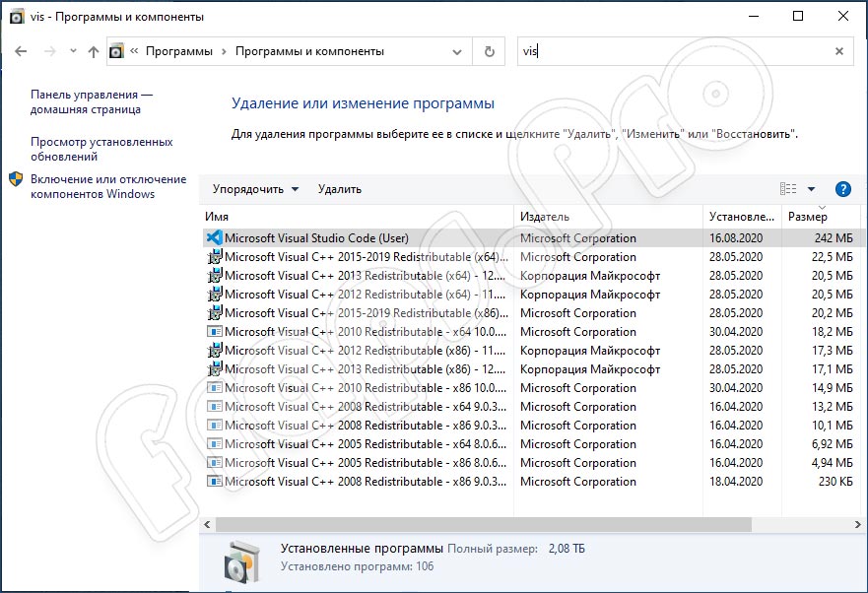Viewport: 868px width, 593px height.
Task: Open the recent locations dropdown arrow
Action: pyautogui.click(x=73, y=51)
